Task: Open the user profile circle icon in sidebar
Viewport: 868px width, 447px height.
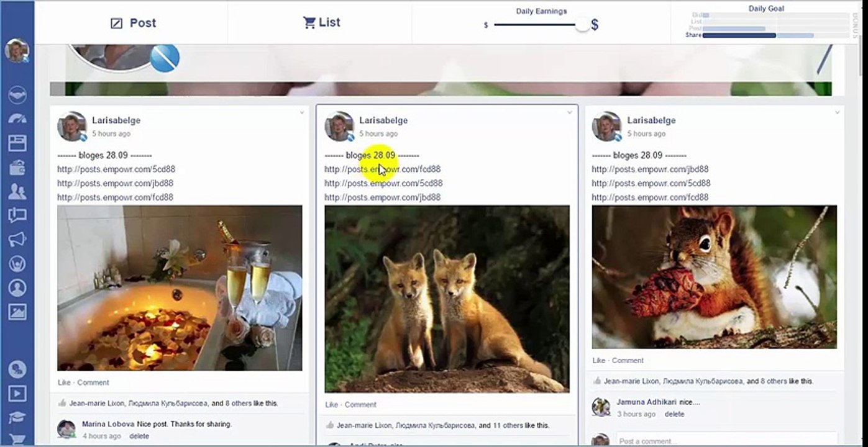Action: click(x=17, y=288)
